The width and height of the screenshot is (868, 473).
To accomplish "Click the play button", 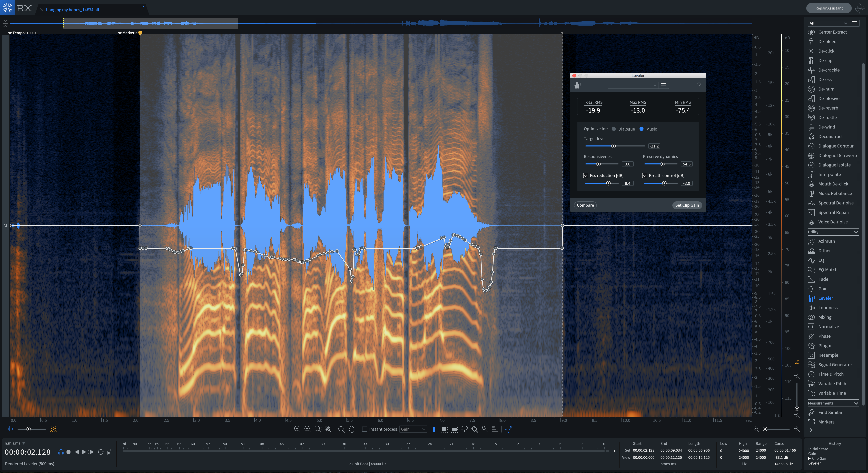I will 84,452.
